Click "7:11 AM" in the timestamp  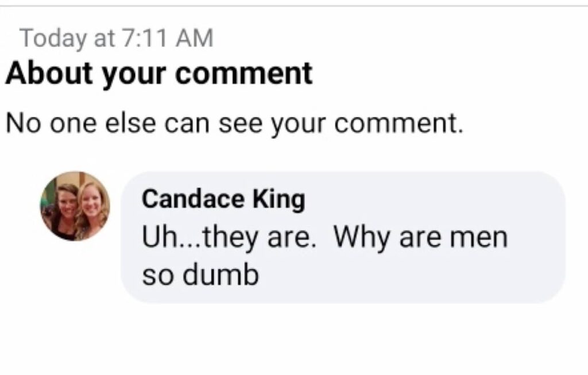coord(168,38)
